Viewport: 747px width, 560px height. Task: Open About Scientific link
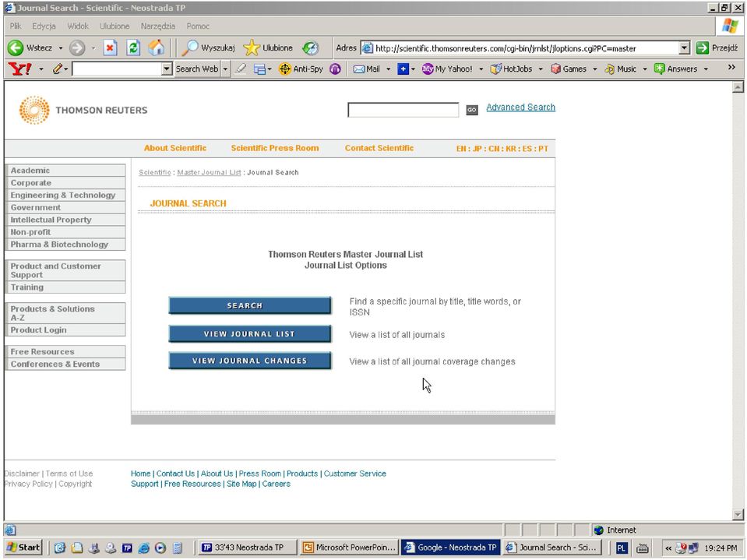tap(175, 148)
